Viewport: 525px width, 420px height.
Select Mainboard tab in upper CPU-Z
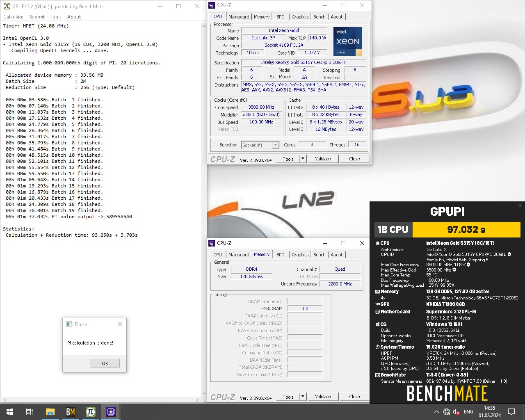[x=239, y=17]
